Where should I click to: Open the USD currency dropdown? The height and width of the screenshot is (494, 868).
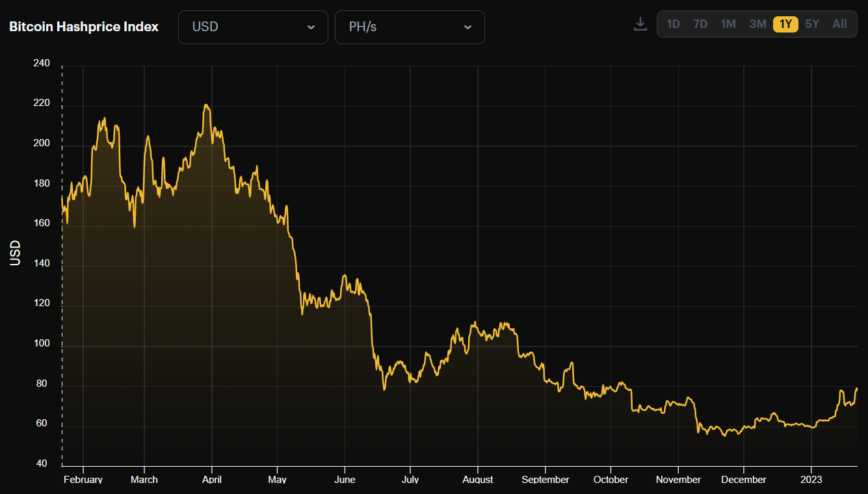[253, 27]
